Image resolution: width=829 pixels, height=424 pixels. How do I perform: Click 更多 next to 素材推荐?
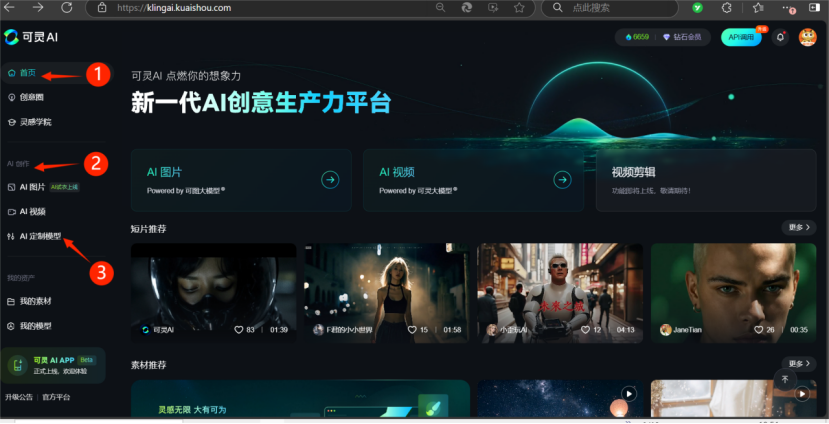[x=799, y=364]
